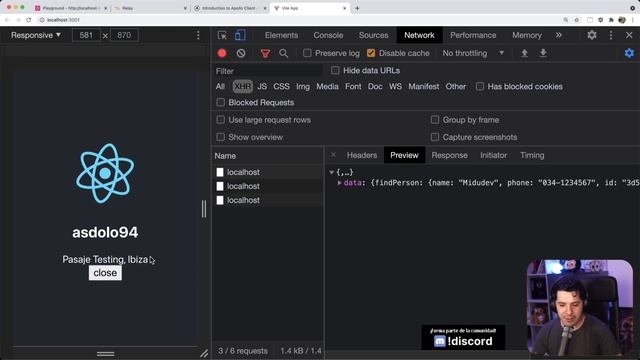Enable Blocked Requests checkbox
The height and width of the screenshot is (360, 640).
point(220,102)
